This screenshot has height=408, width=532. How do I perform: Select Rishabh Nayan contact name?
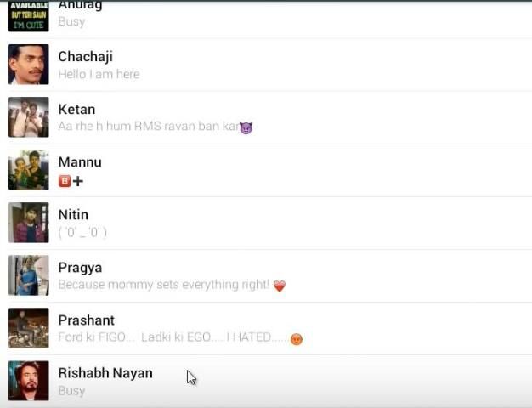[105, 373]
